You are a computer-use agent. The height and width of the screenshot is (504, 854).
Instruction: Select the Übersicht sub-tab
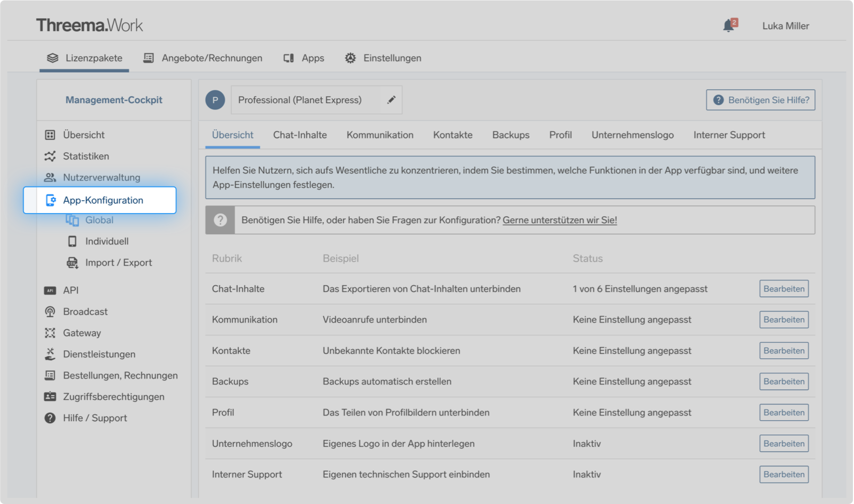coord(233,135)
